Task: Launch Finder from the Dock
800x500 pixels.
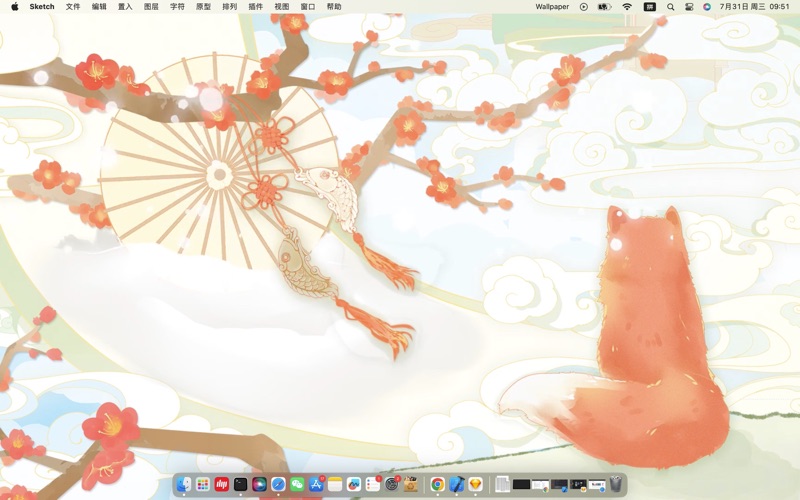Action: click(183, 484)
